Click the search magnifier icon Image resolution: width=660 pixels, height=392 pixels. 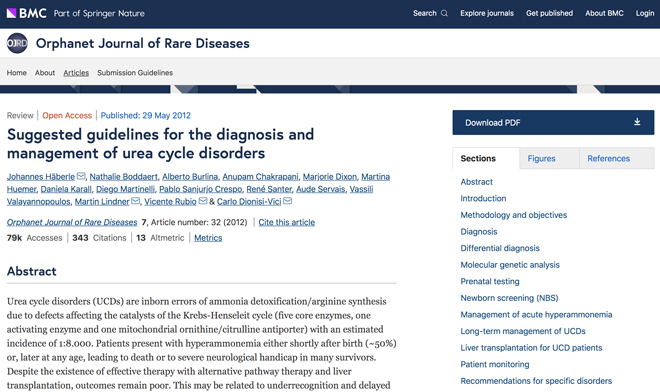(444, 13)
